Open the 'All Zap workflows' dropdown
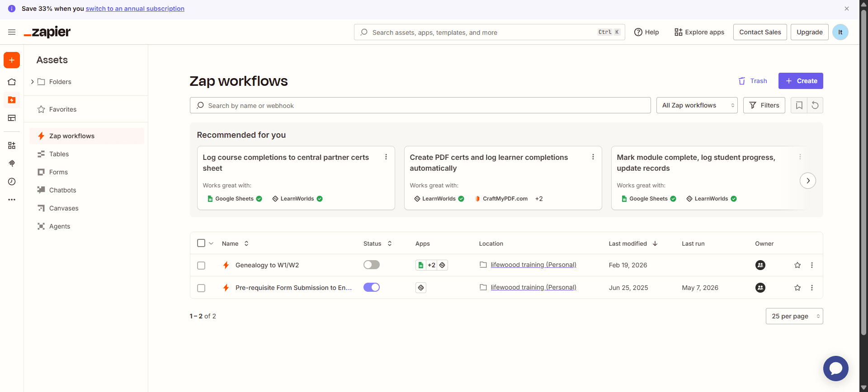The image size is (868, 392). tap(697, 105)
